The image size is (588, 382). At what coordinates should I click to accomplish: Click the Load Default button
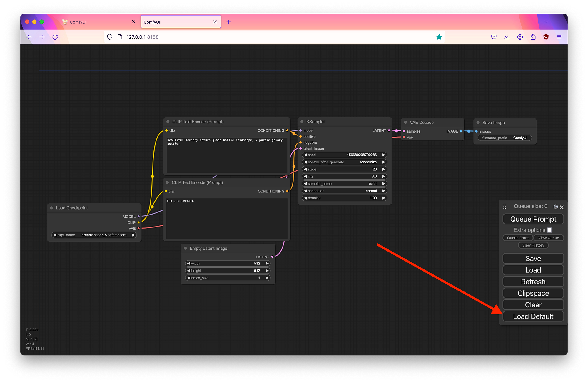click(x=533, y=316)
